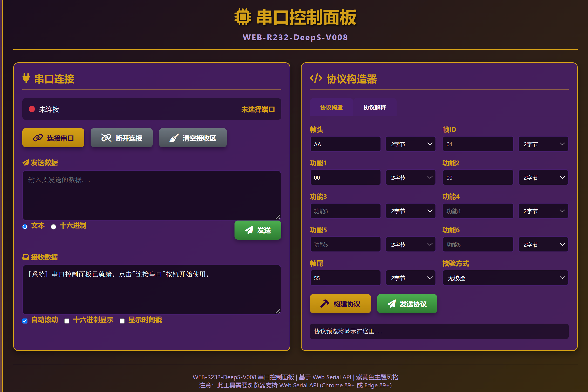Screen dimensions: 588x392
Task: Click the plug icon in 串口连接 header
Action: click(26, 78)
